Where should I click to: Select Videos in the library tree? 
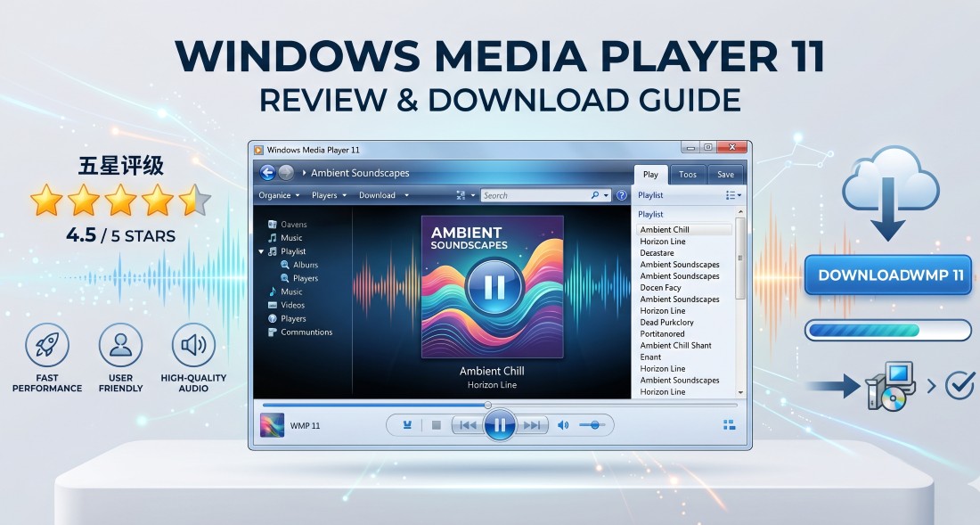pyautogui.click(x=286, y=305)
